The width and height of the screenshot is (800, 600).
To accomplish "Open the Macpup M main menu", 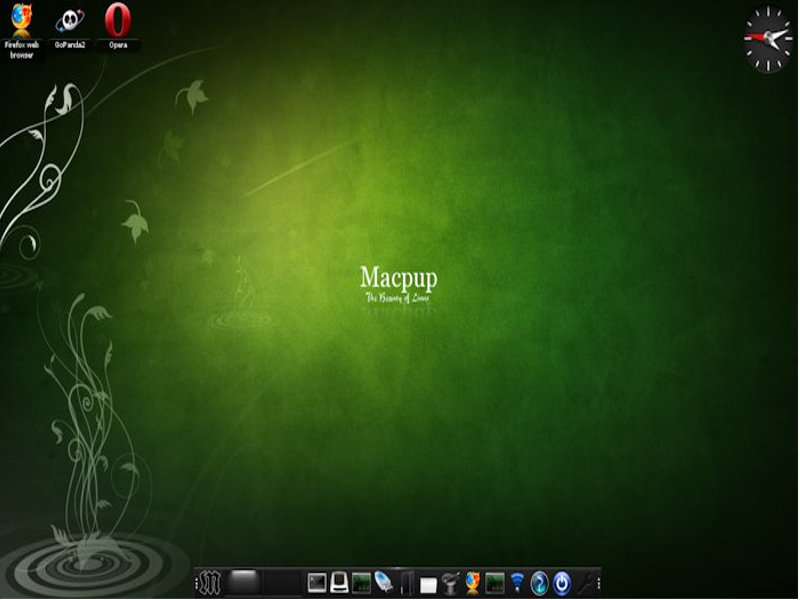I will click(209, 583).
